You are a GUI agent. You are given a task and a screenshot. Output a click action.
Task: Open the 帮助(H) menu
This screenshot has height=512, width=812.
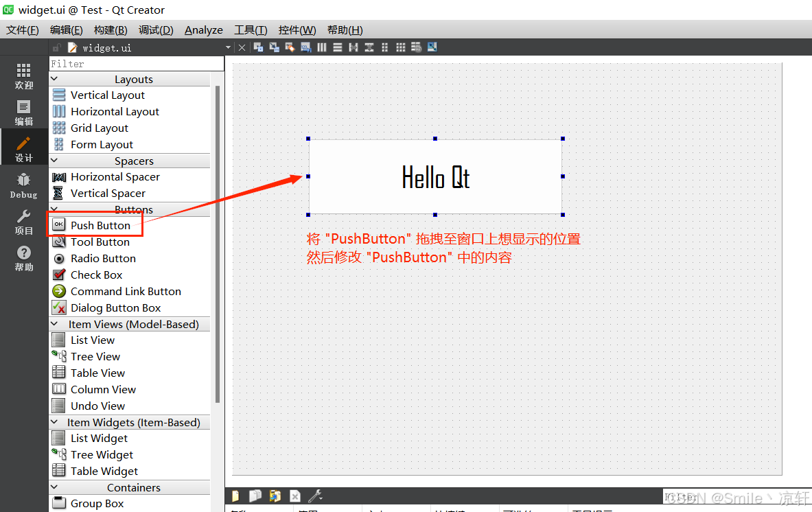[345, 30]
